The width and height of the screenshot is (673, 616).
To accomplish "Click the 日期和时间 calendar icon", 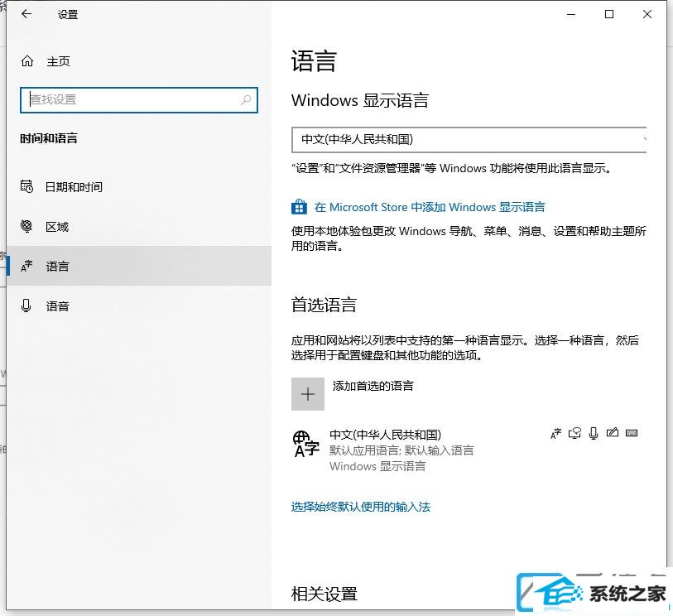I will tap(26, 186).
